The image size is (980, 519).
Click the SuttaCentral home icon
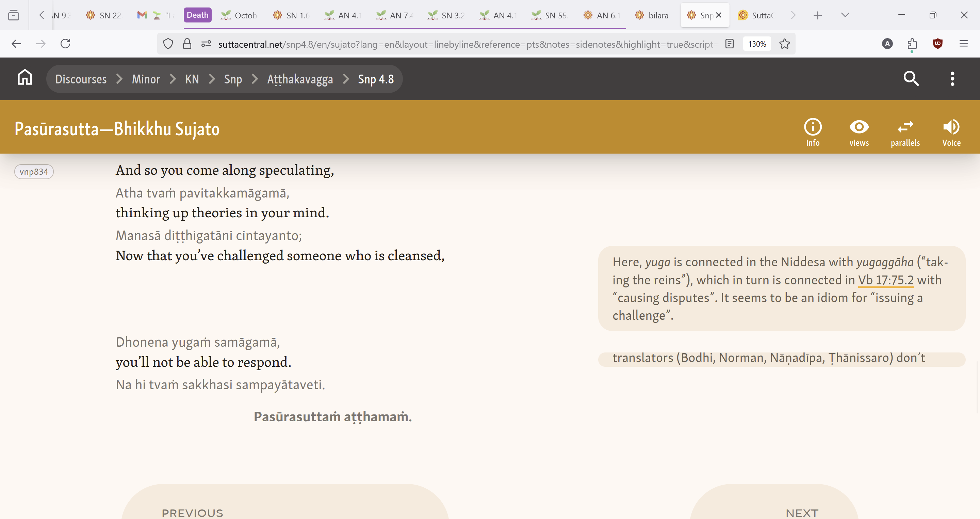25,78
